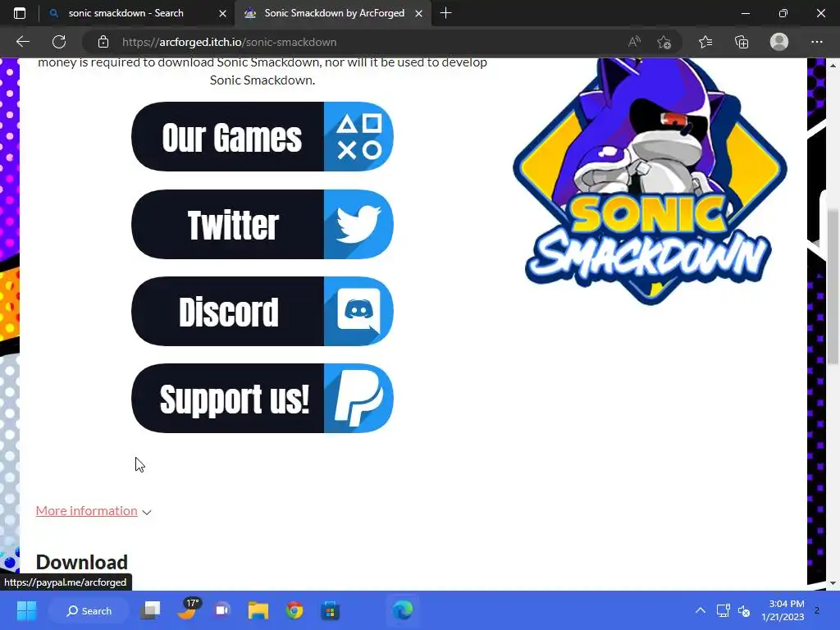The height and width of the screenshot is (630, 840).
Task: Click the scrollbar down arrow
Action: click(833, 583)
